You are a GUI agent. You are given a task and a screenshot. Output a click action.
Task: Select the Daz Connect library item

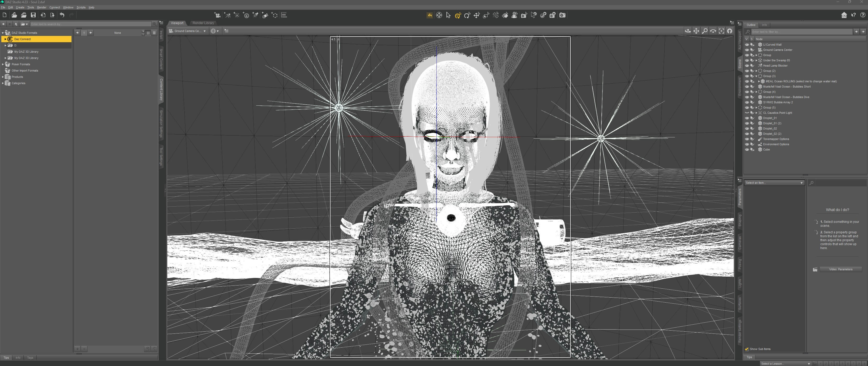pyautogui.click(x=36, y=39)
